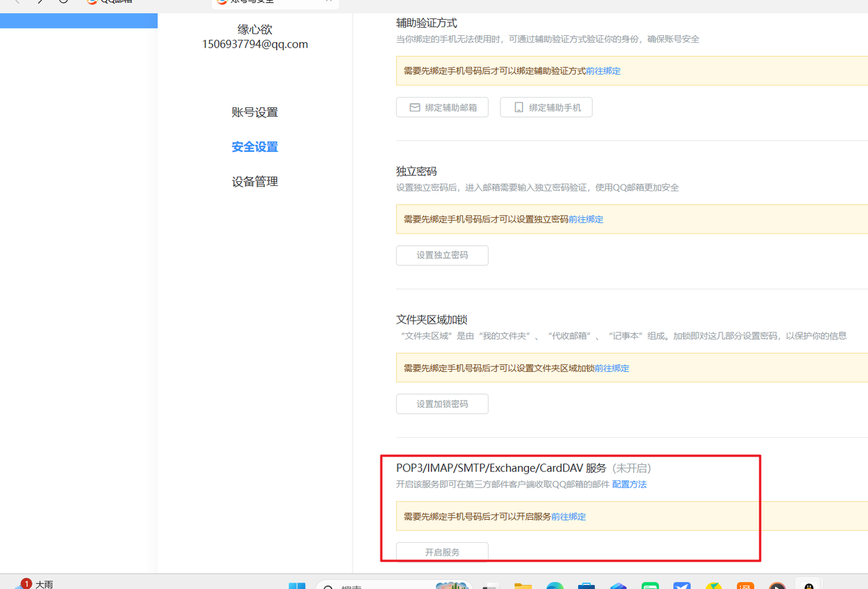This screenshot has width=868, height=589.
Task: Open the Windows Start menu
Action: pyautogui.click(x=297, y=586)
